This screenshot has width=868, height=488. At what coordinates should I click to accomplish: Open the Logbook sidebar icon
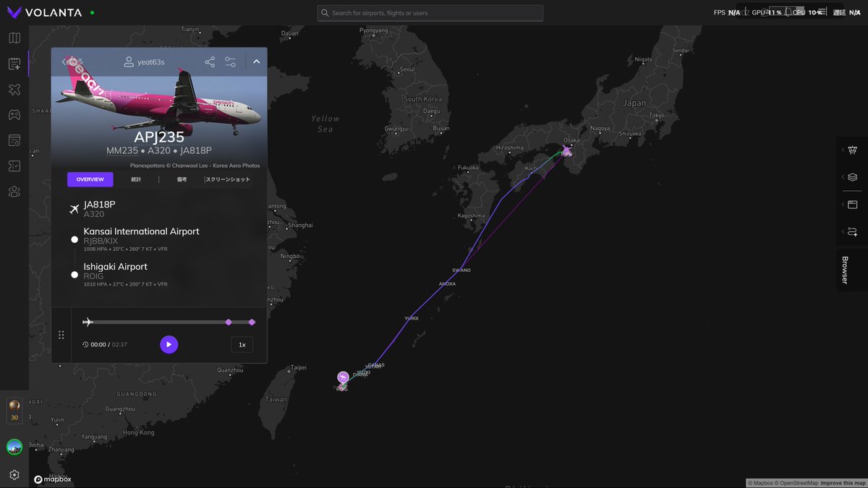pyautogui.click(x=14, y=64)
